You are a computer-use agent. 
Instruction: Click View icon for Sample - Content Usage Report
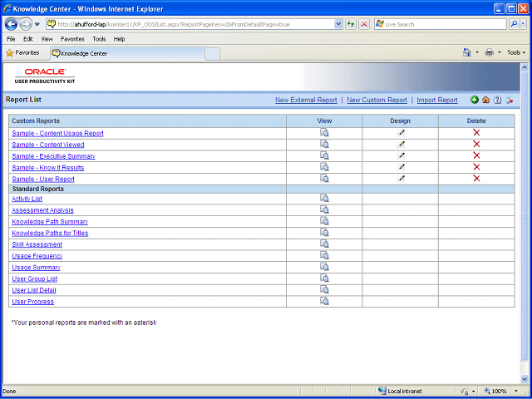pos(324,133)
